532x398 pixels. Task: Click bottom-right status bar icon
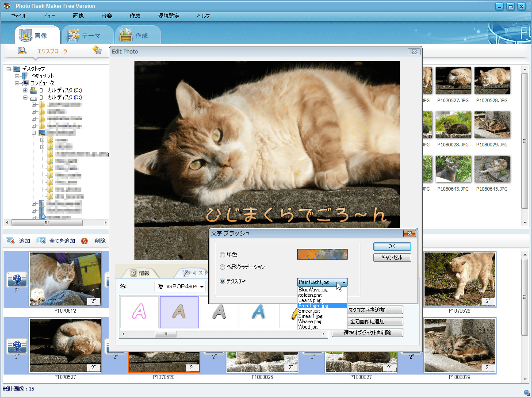[x=527, y=392]
